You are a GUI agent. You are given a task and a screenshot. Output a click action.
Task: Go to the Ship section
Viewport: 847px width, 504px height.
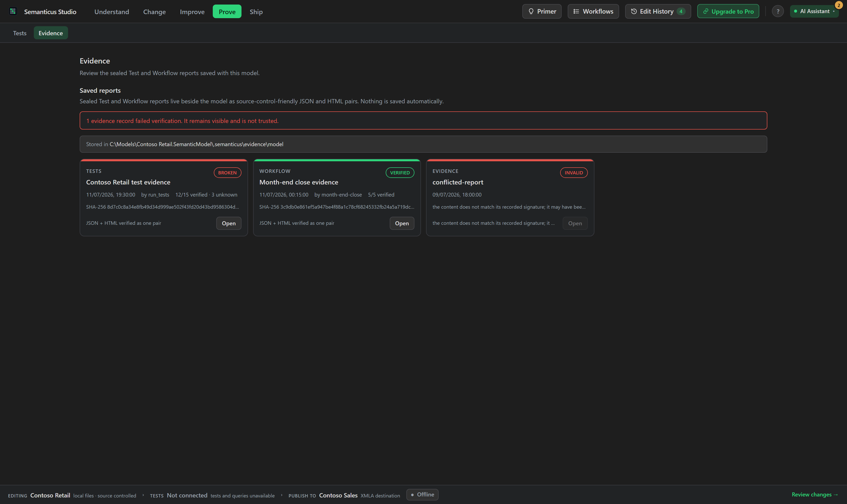pos(256,12)
